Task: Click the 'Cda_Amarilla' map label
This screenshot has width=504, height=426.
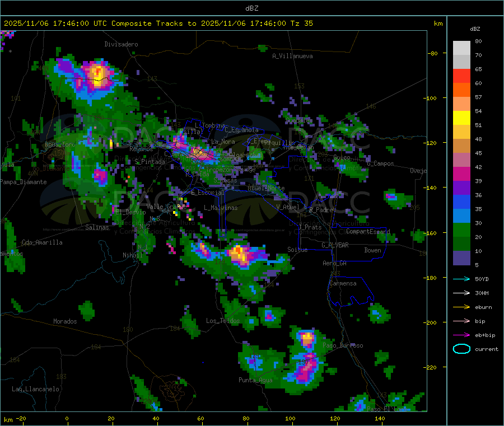Action: point(42,242)
